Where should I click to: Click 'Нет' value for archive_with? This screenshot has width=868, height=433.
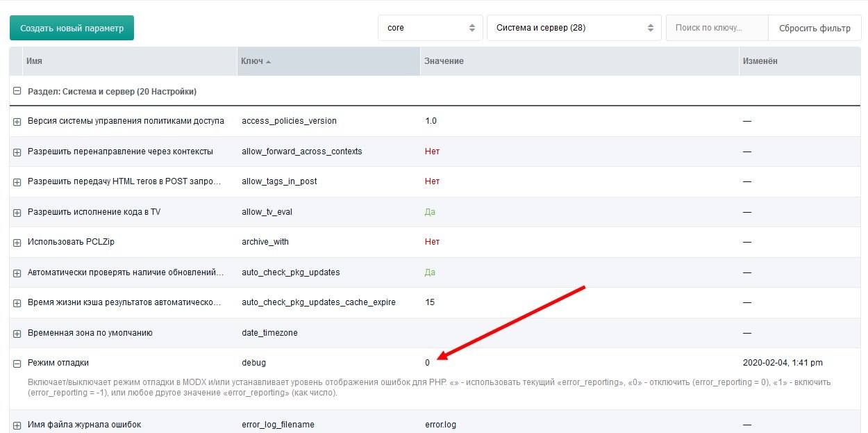432,242
